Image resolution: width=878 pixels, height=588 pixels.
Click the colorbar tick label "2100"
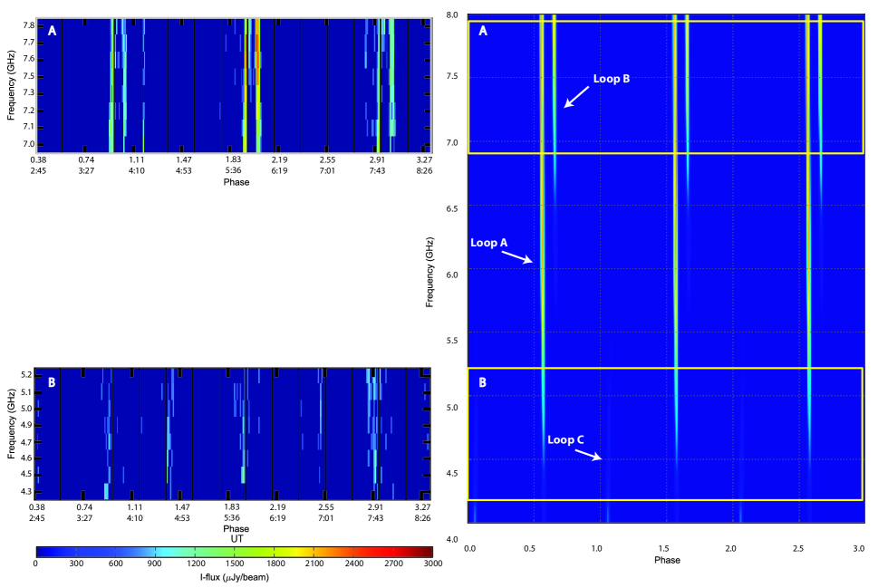[314, 564]
